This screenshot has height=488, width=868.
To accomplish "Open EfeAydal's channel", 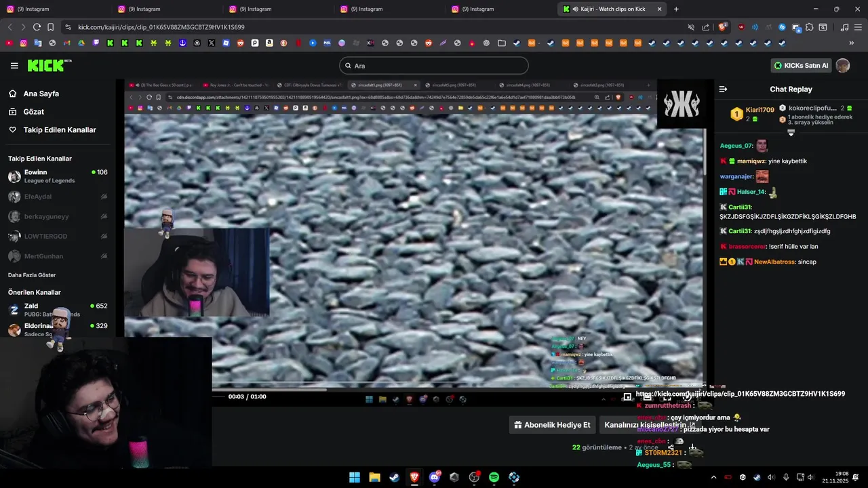I will [x=58, y=197].
